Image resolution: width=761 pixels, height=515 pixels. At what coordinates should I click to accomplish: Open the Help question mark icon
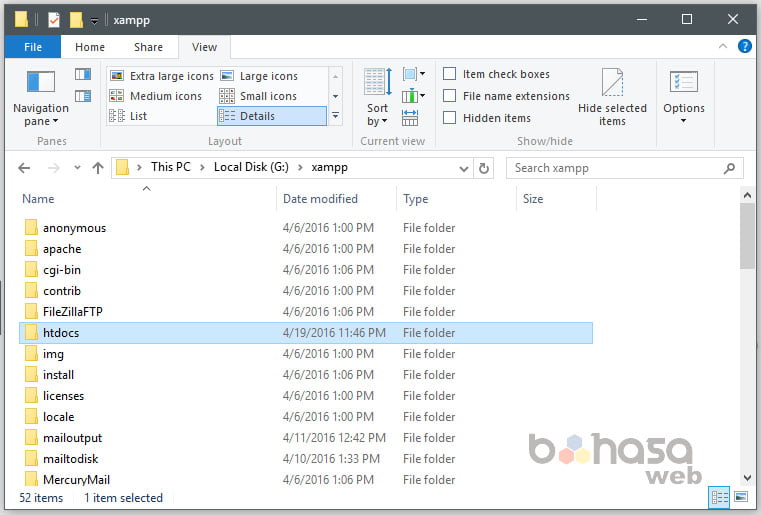[744, 46]
